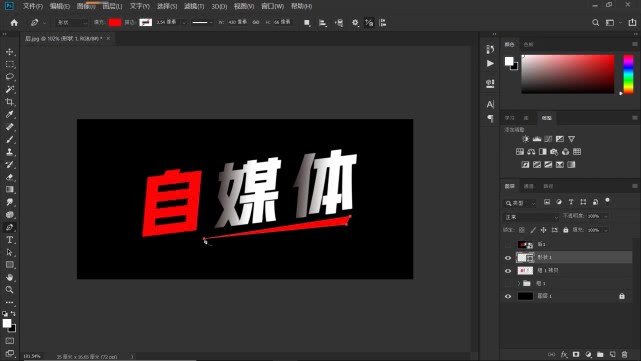Add a layer style with fx button
The image size is (641, 361).
pyautogui.click(x=564, y=354)
